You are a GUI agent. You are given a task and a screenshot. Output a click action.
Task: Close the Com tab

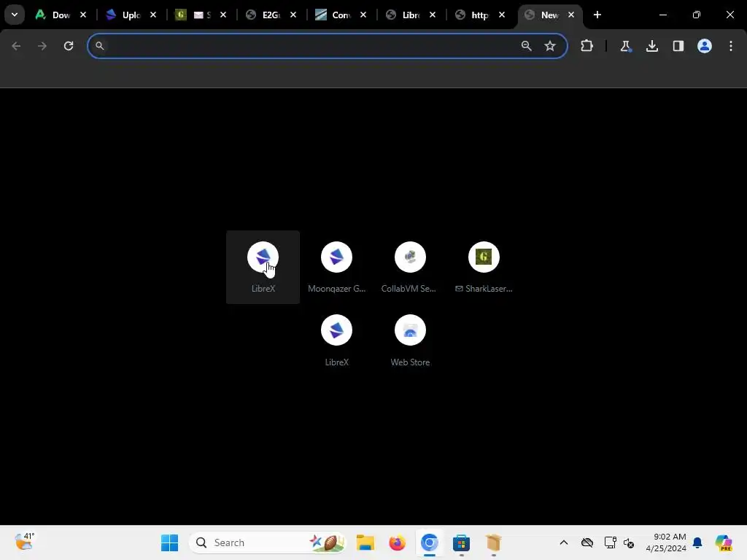[363, 15]
